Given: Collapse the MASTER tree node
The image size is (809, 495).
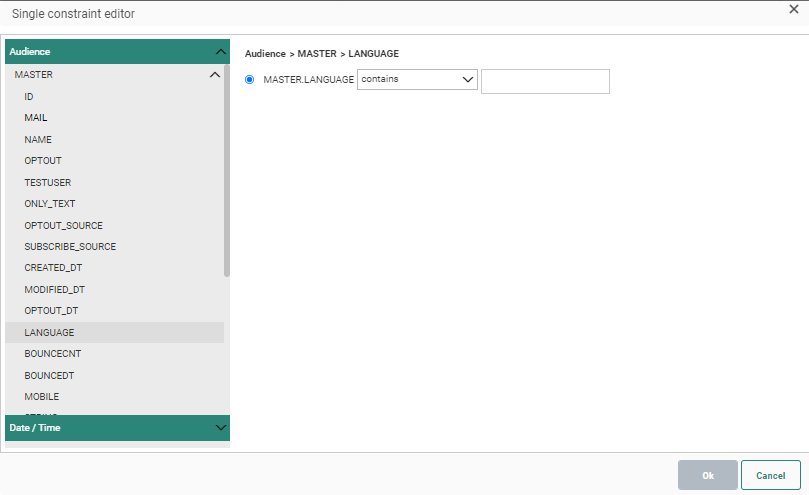Looking at the screenshot, I should (x=214, y=75).
